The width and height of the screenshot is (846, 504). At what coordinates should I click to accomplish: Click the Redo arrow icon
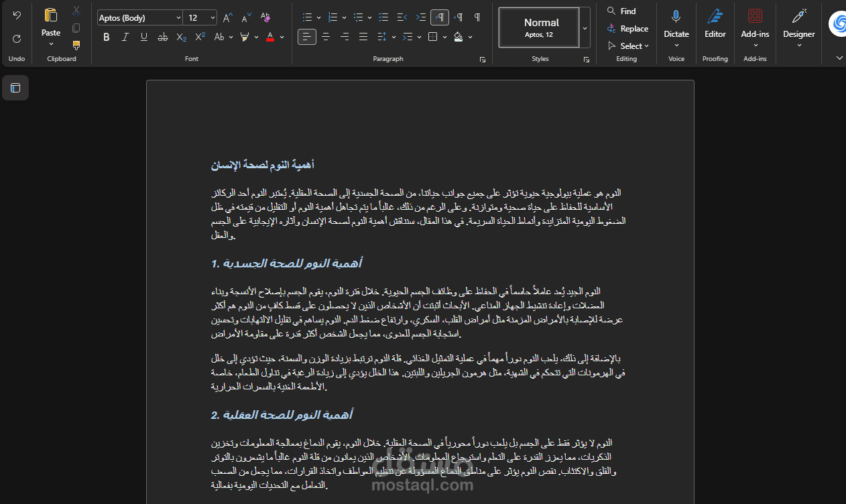coord(17,38)
